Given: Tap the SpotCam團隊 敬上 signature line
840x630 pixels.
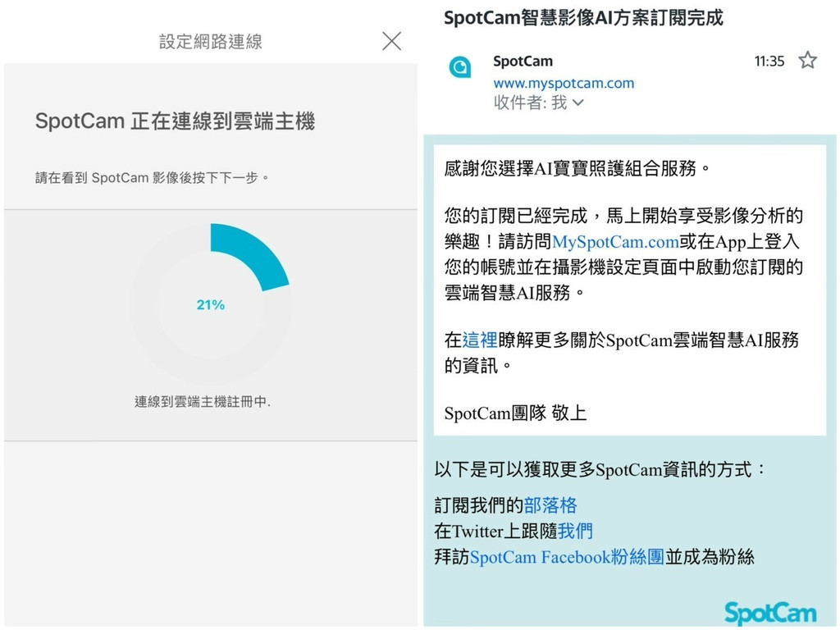Looking at the screenshot, I should click(515, 413).
